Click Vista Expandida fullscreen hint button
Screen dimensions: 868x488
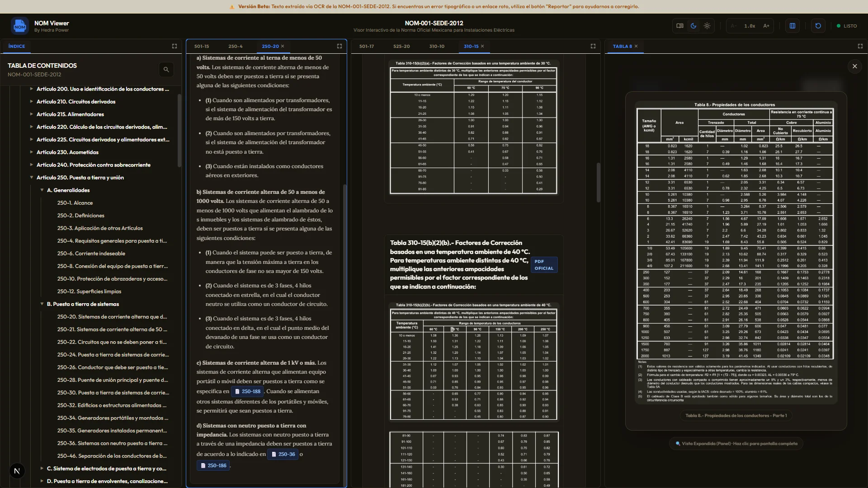pos(736,444)
